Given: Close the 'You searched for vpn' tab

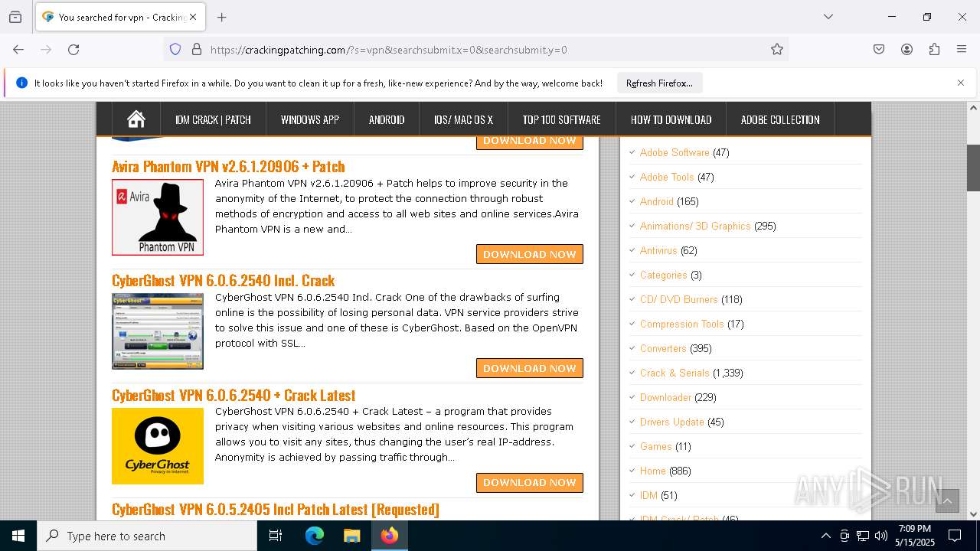Looking at the screenshot, I should [x=193, y=17].
